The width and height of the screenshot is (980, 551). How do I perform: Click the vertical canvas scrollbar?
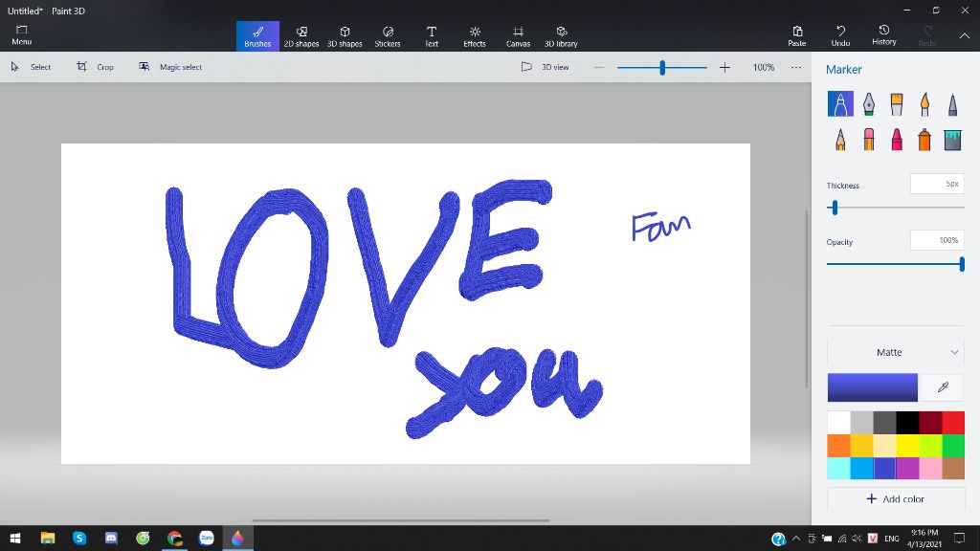tap(806, 298)
